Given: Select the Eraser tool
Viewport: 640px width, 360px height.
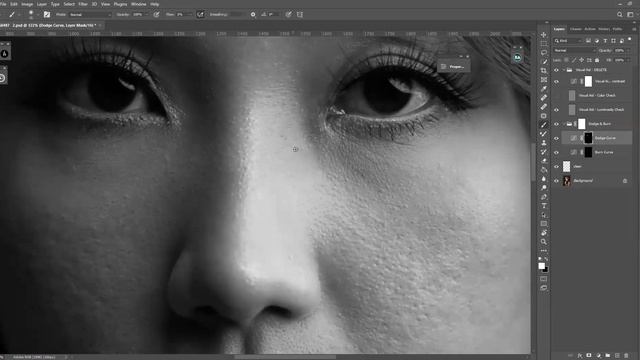Looking at the screenshot, I should pos(544,160).
